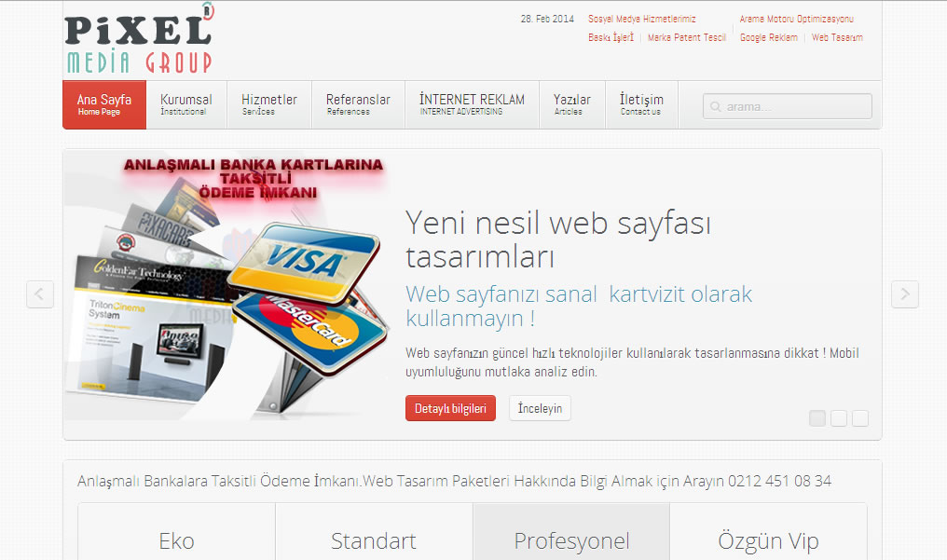Select the Profesyonel package tab
Viewport: 947px width, 560px height.
[571, 532]
